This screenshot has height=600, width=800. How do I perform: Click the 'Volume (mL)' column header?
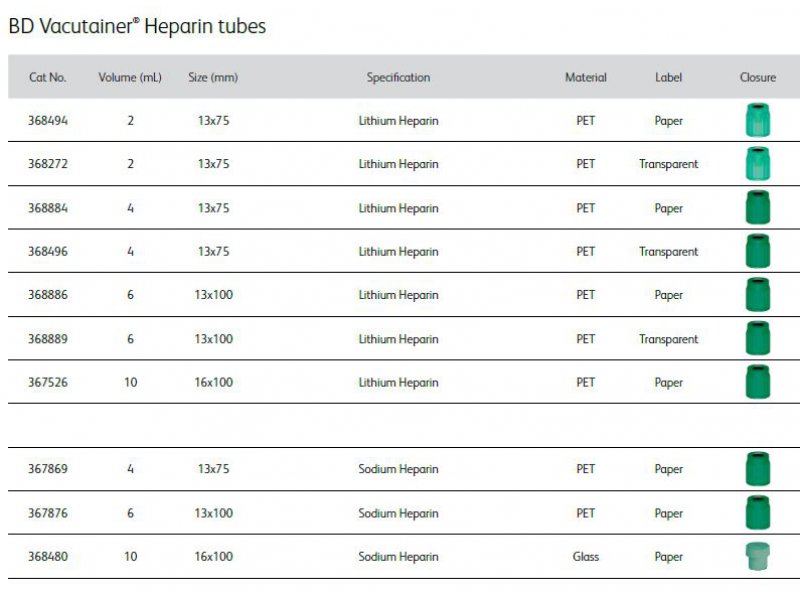click(x=130, y=78)
